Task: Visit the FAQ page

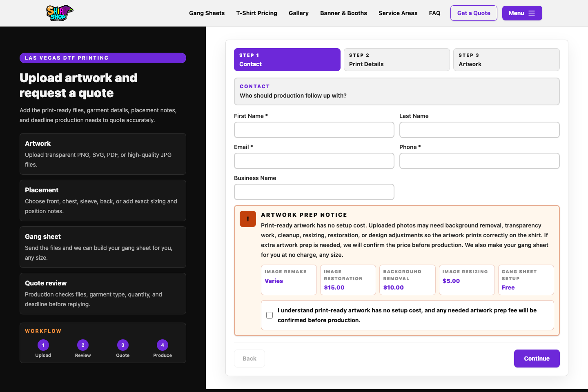Action: (434, 13)
